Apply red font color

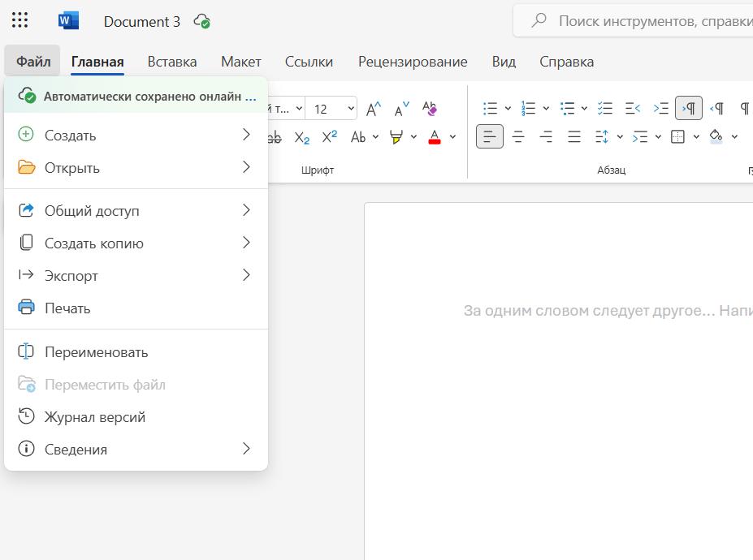click(435, 137)
